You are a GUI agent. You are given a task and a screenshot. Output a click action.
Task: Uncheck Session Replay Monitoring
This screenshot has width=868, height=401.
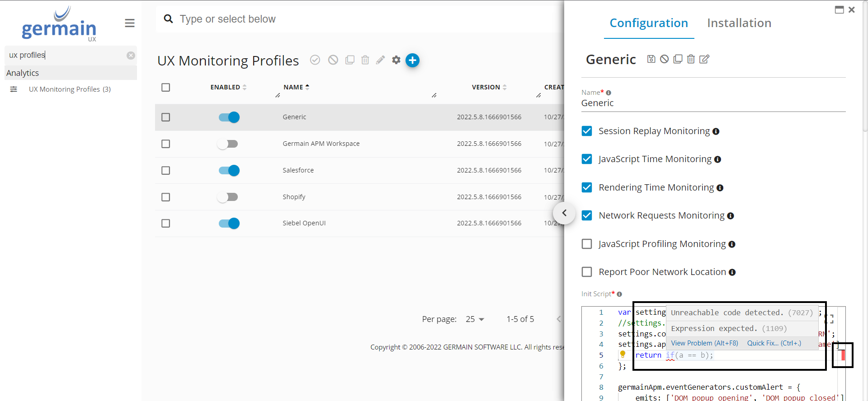point(587,131)
